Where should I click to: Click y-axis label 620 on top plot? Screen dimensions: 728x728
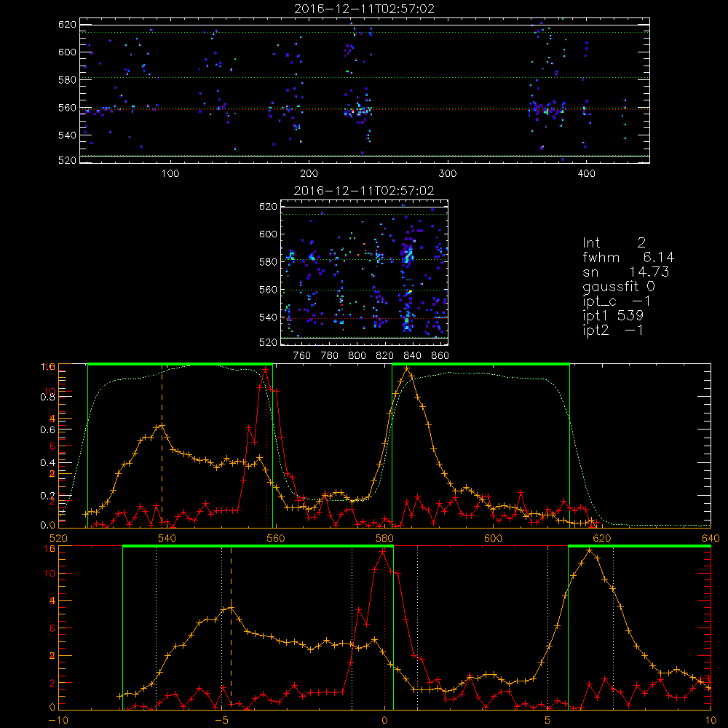(67, 25)
